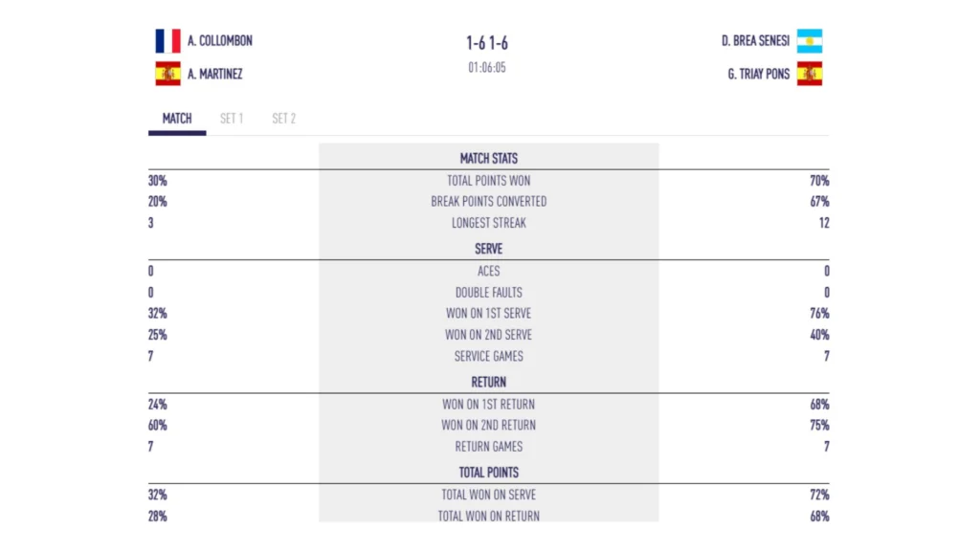This screenshot has height=551, width=980.
Task: Click the Spanish flag beside A. Martinez
Action: point(167,74)
